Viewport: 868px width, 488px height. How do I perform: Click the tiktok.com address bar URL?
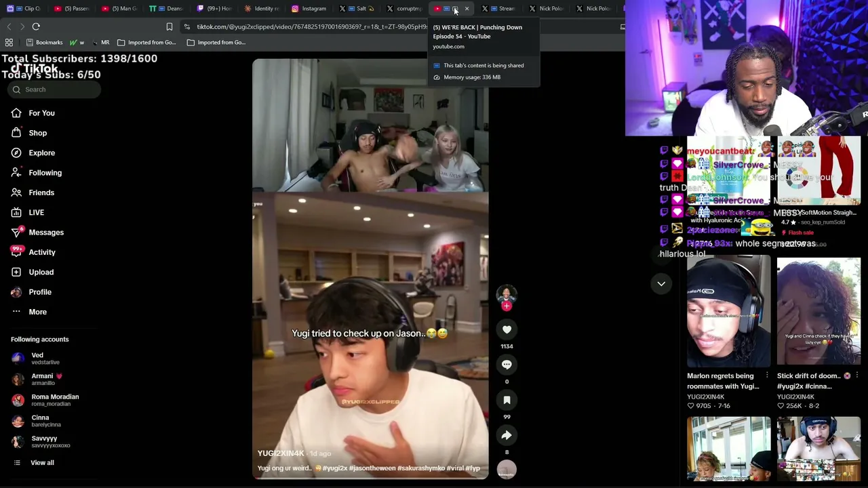coord(312,27)
